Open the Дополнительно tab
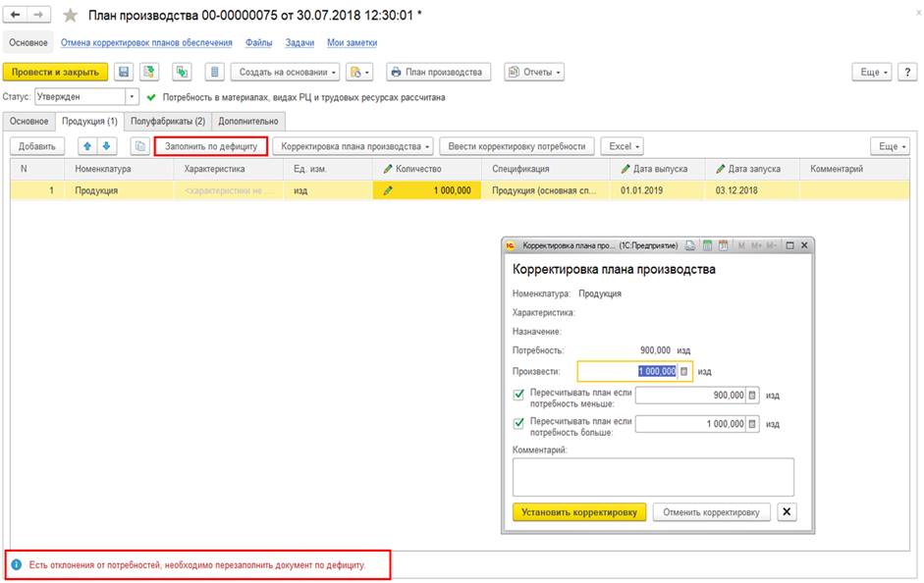Viewport: 924px width, 583px height. coord(248,121)
